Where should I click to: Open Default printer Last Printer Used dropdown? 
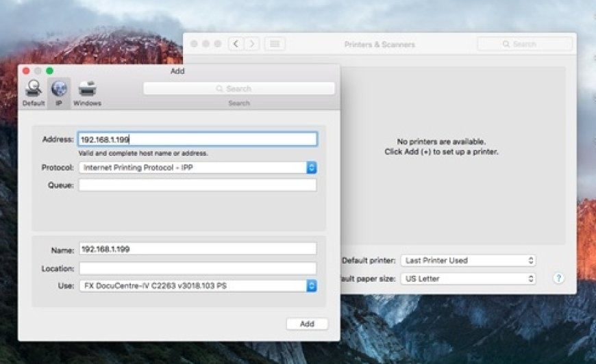point(469,261)
